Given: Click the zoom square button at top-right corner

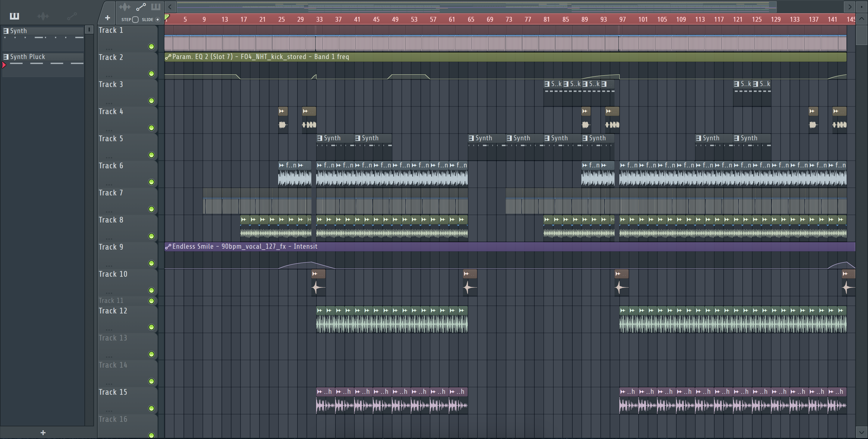Looking at the screenshot, I should [x=862, y=6].
